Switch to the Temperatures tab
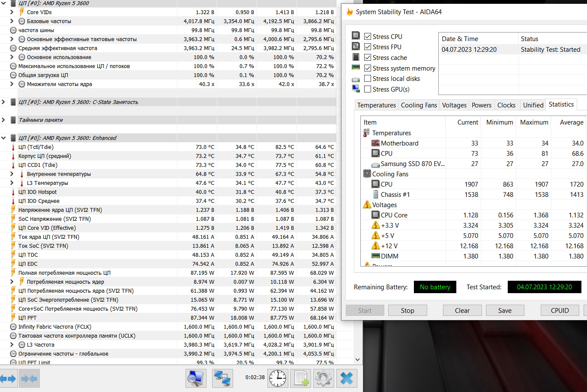Screen dimensions: 587x392 coord(377,105)
